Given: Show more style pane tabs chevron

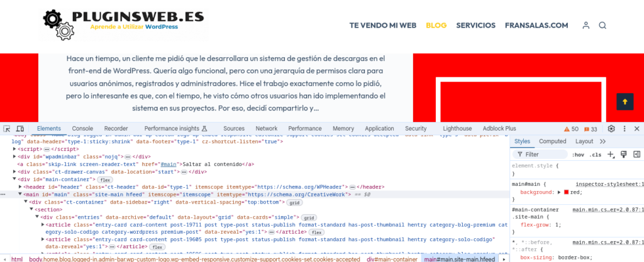Looking at the screenshot, I should [x=602, y=141].
